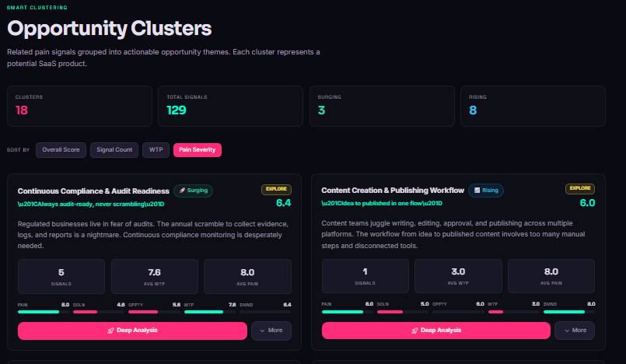Click the rocket icon in Surging badge
Image resolution: width=626 pixels, height=364 pixels.
(x=182, y=191)
